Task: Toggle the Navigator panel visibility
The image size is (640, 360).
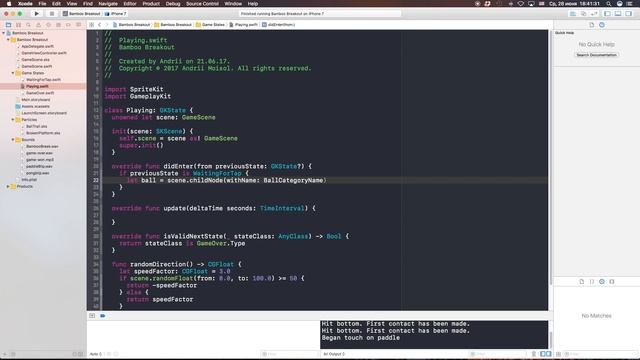Action: (x=607, y=13)
